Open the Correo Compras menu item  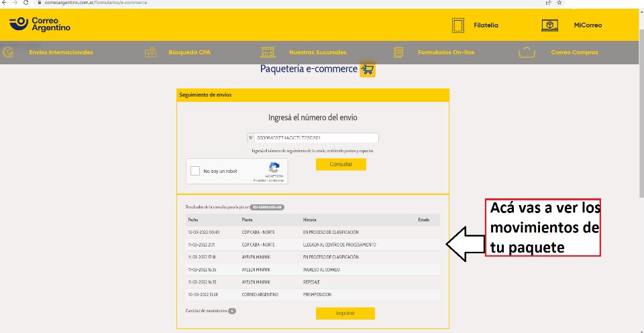574,52
